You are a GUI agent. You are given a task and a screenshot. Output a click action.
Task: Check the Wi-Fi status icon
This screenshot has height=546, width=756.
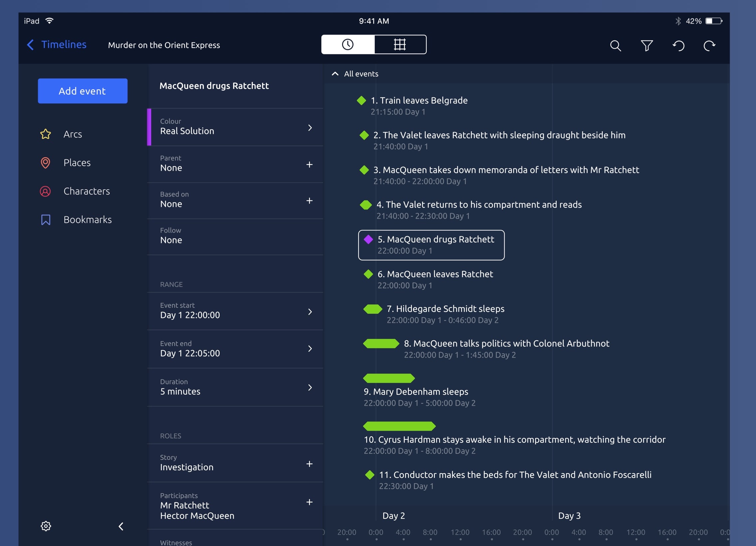click(49, 21)
